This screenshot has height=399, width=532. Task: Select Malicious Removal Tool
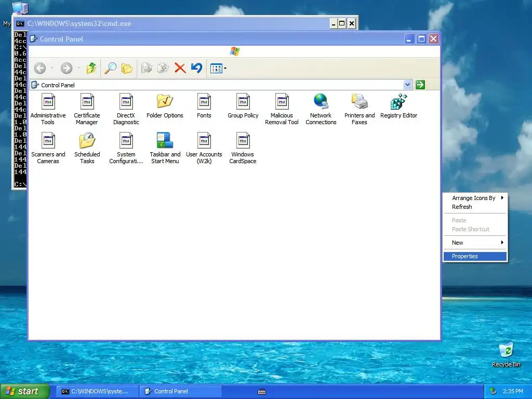[x=282, y=109]
